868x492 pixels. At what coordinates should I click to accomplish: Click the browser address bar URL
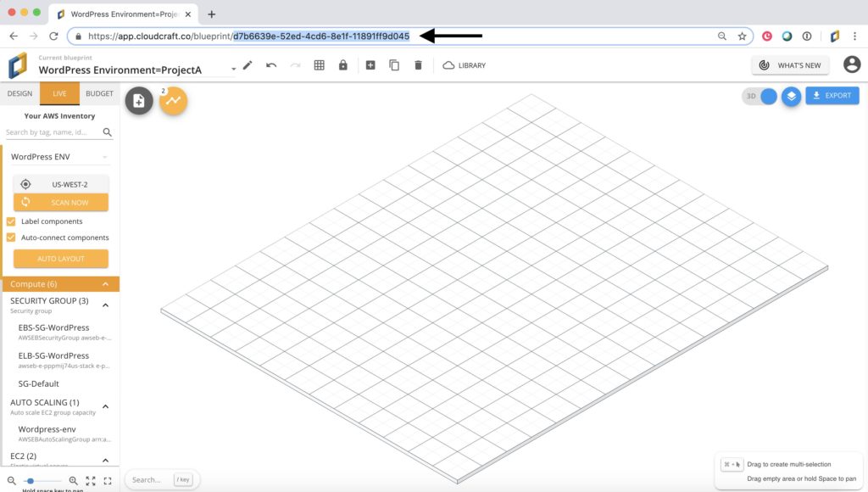pos(248,36)
